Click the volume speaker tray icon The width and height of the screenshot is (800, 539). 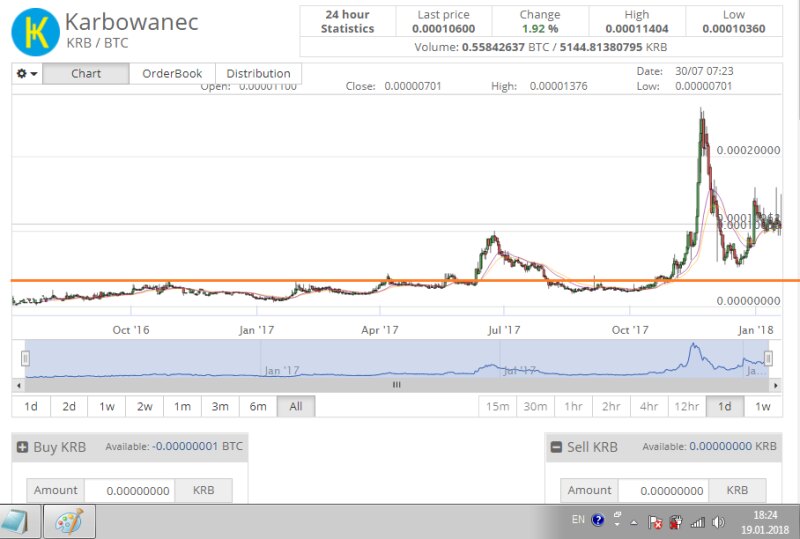[x=717, y=521]
